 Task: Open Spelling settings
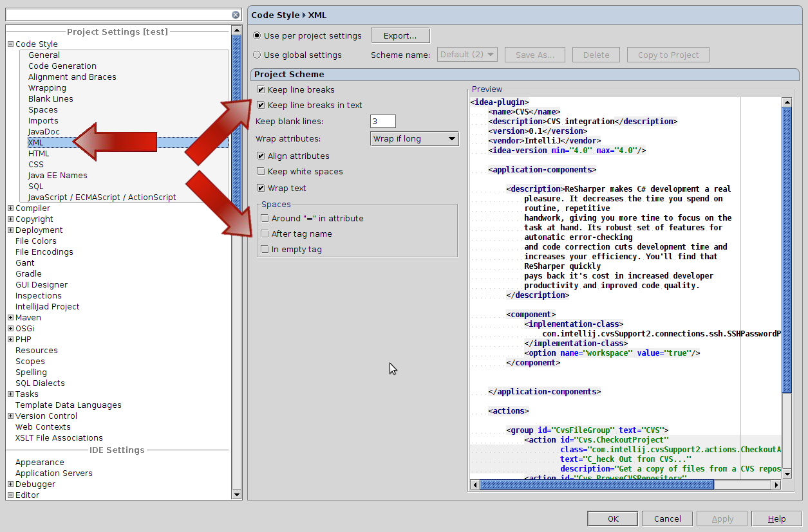31,372
